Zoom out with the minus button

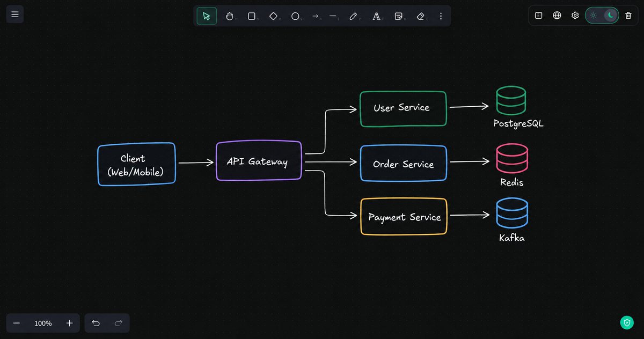(x=17, y=323)
